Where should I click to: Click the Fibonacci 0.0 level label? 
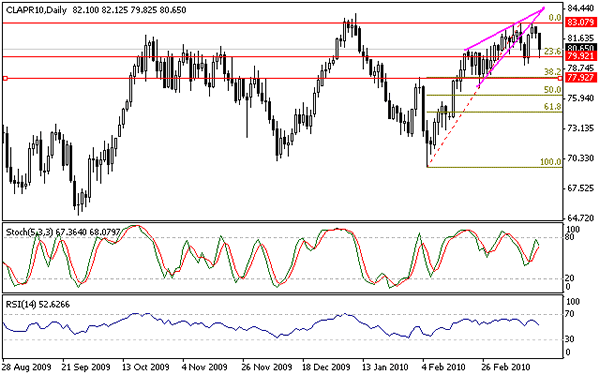[554, 18]
